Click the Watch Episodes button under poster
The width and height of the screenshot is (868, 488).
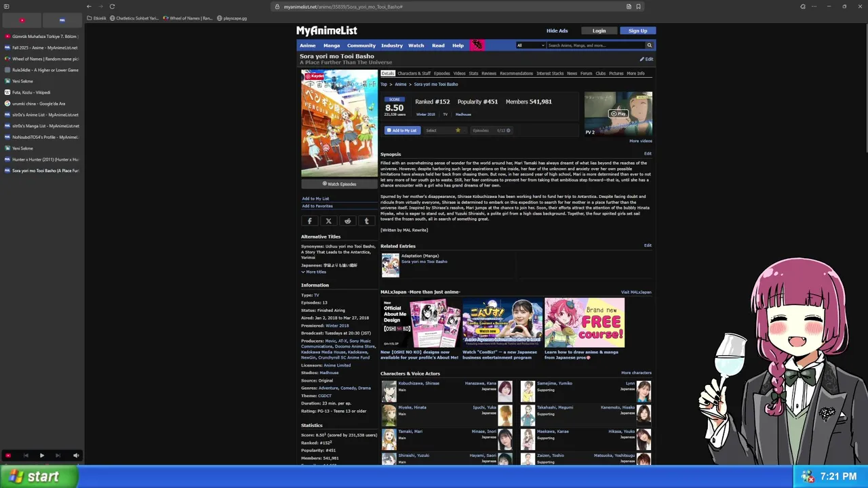339,184
